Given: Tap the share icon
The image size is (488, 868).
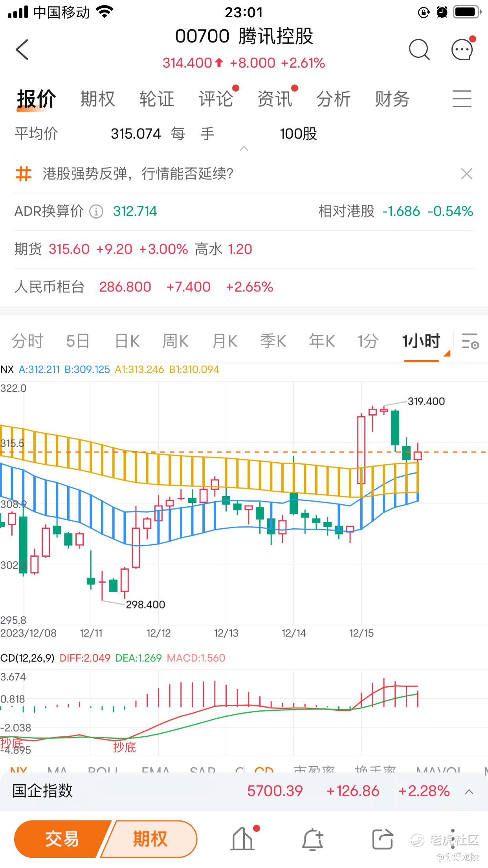Looking at the screenshot, I should 382,839.
